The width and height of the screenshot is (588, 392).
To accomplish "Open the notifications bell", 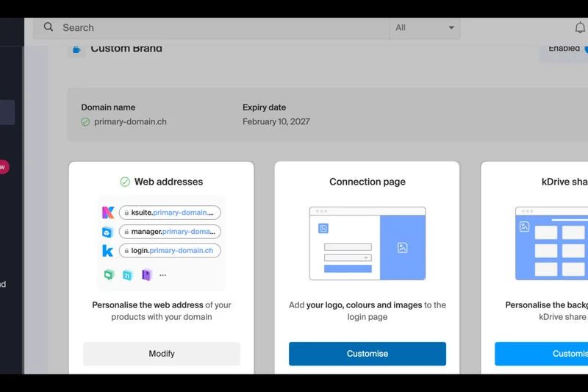I will [x=580, y=28].
